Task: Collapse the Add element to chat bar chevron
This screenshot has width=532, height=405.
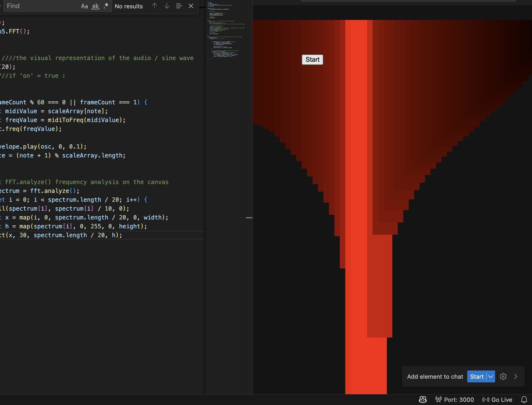Action: coord(516,376)
